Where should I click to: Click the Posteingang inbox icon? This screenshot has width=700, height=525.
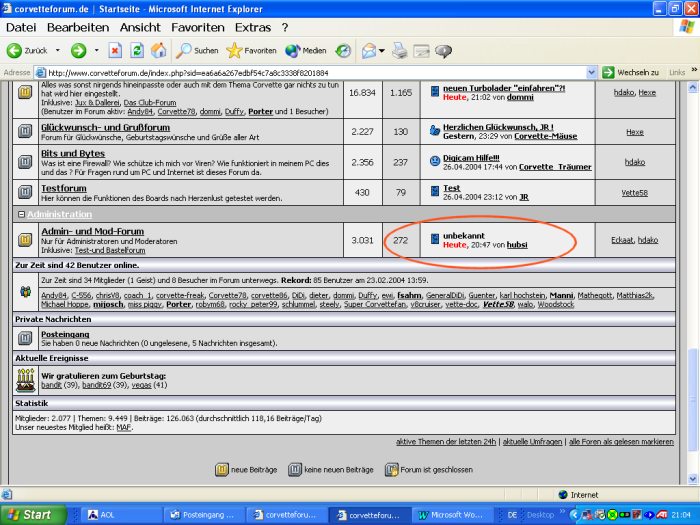click(26, 339)
